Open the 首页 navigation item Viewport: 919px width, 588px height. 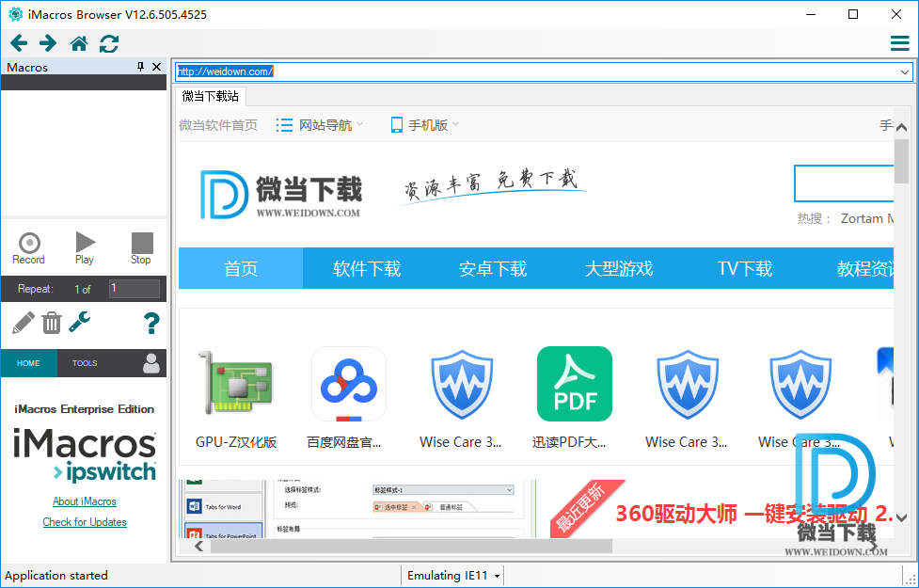pos(241,268)
